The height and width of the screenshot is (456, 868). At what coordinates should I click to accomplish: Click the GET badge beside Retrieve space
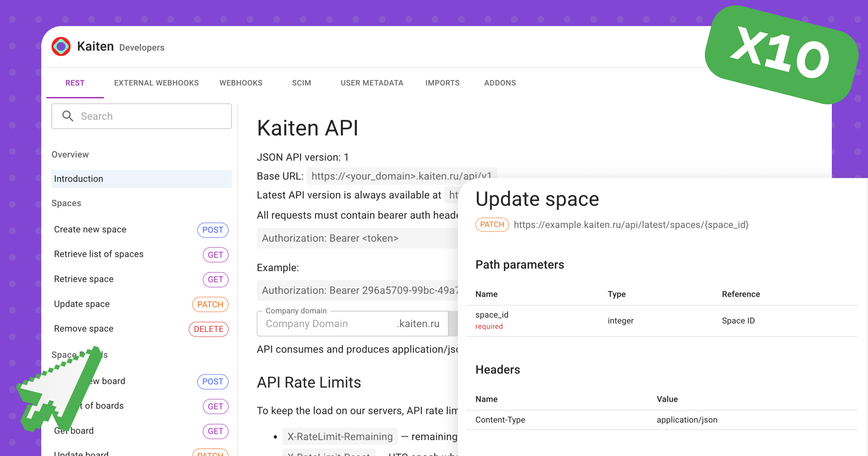pos(216,279)
